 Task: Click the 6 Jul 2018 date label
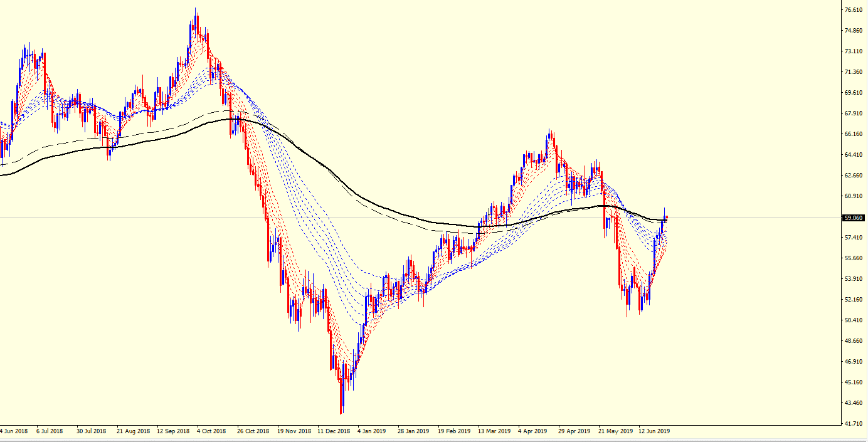(50, 431)
